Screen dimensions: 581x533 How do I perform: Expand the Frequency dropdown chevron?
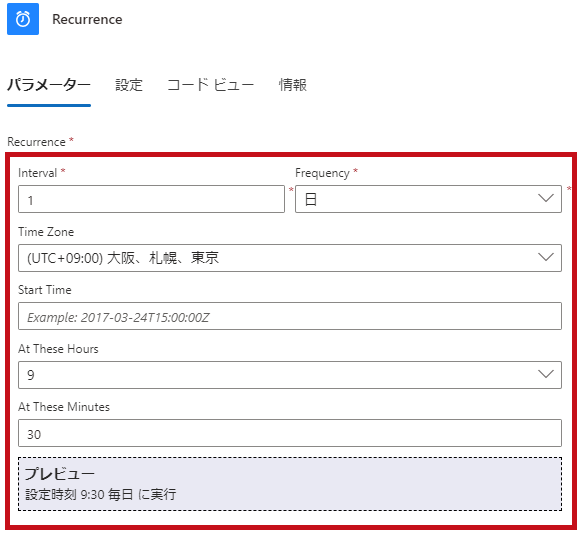point(545,198)
